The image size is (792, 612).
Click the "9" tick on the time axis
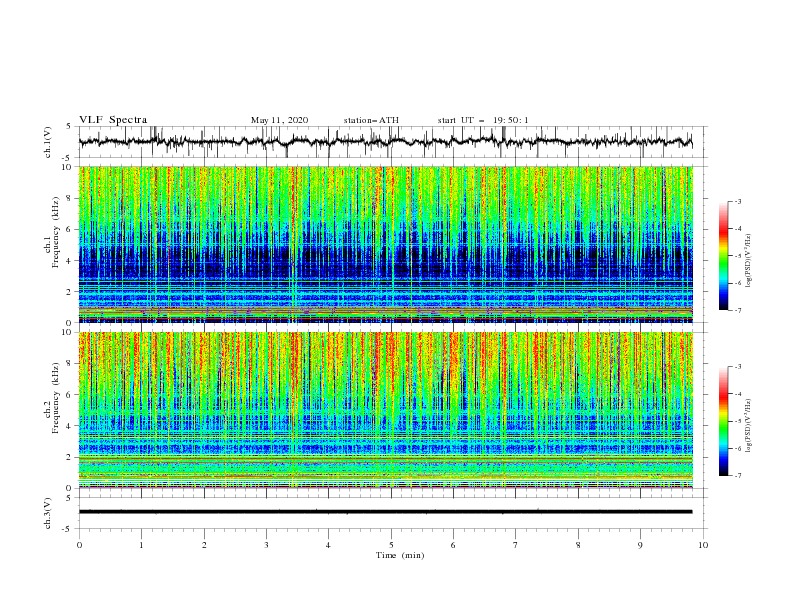coord(640,545)
